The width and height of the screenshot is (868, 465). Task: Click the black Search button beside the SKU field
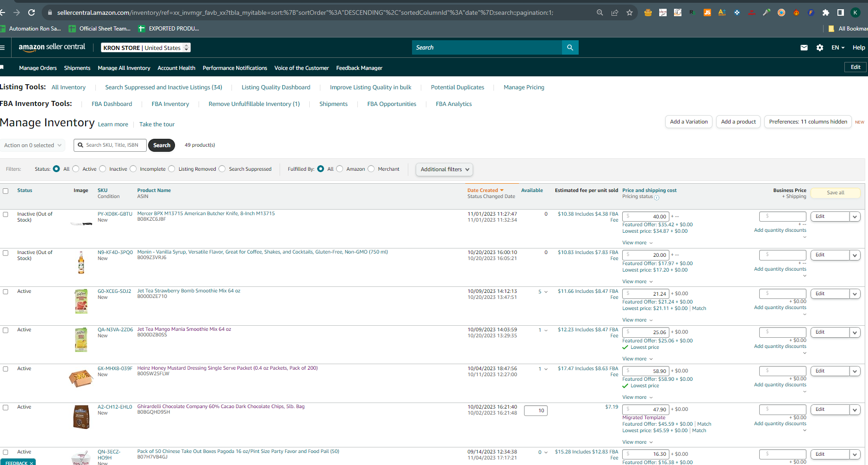click(162, 145)
